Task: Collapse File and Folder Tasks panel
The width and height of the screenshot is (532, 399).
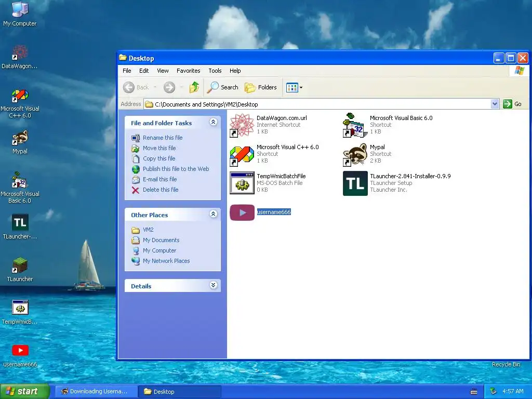Action: coord(213,122)
